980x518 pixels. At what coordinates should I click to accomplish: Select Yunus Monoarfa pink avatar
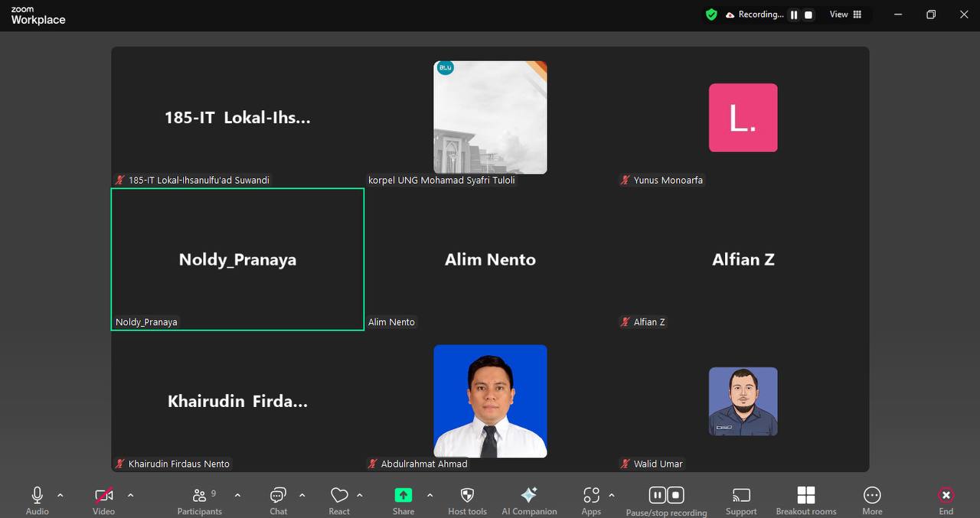pyautogui.click(x=743, y=118)
